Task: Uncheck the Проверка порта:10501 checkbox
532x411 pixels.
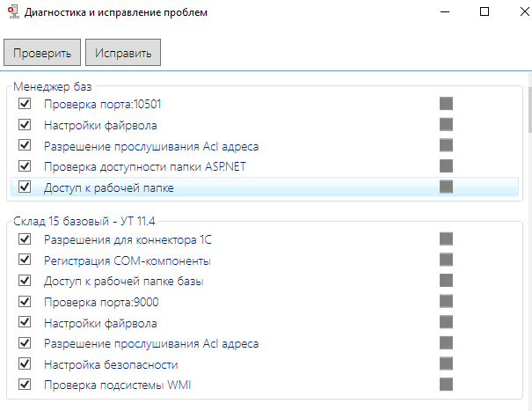Action: coord(25,104)
